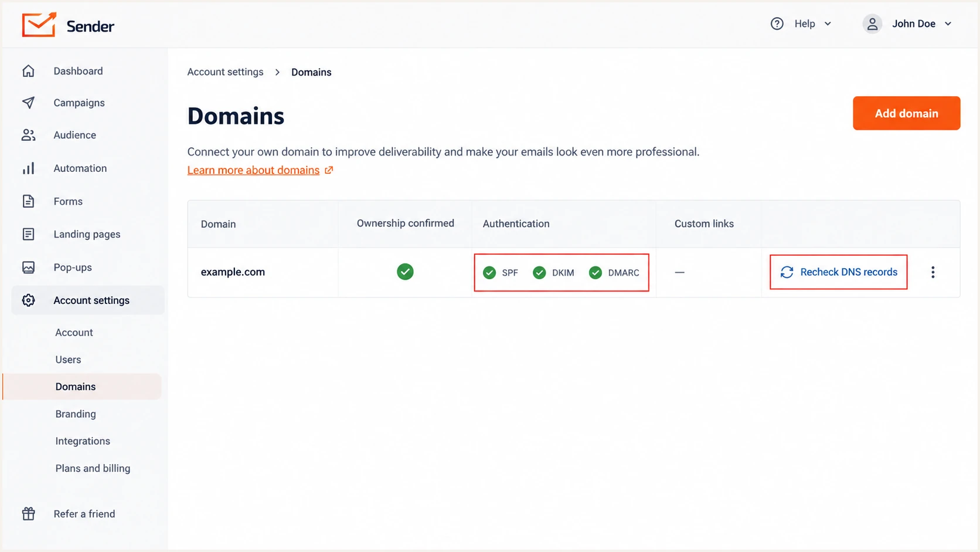The image size is (980, 552).
Task: Click the Landing pages icon
Action: click(28, 234)
